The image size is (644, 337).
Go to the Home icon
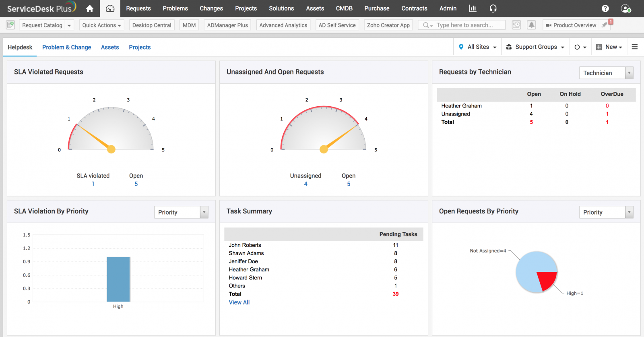point(90,8)
